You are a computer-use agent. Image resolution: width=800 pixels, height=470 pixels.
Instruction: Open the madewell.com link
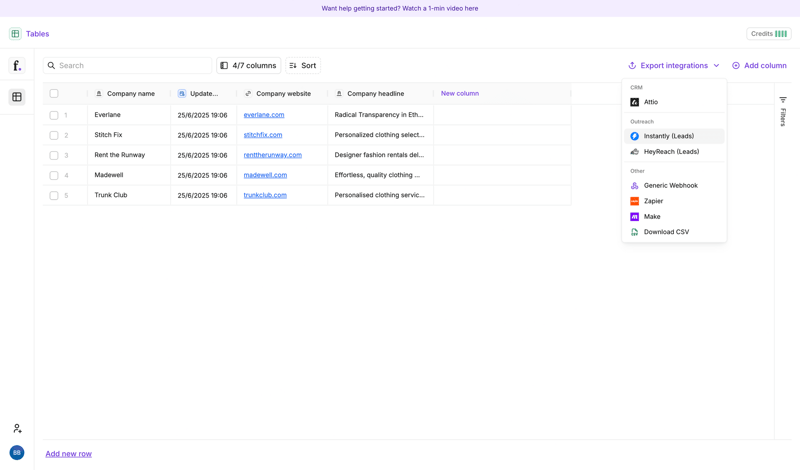click(265, 175)
